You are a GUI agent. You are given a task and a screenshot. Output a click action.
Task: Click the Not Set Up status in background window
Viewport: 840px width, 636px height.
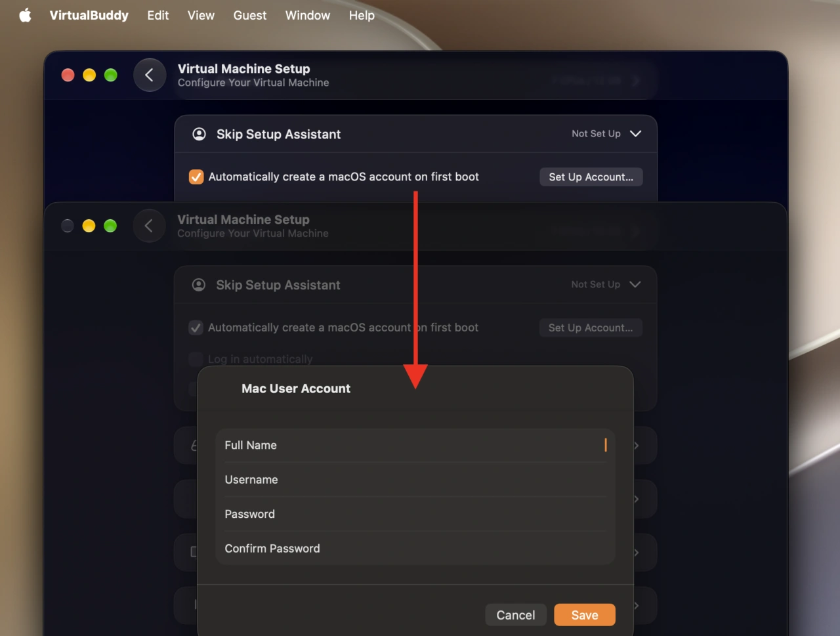coord(596,133)
